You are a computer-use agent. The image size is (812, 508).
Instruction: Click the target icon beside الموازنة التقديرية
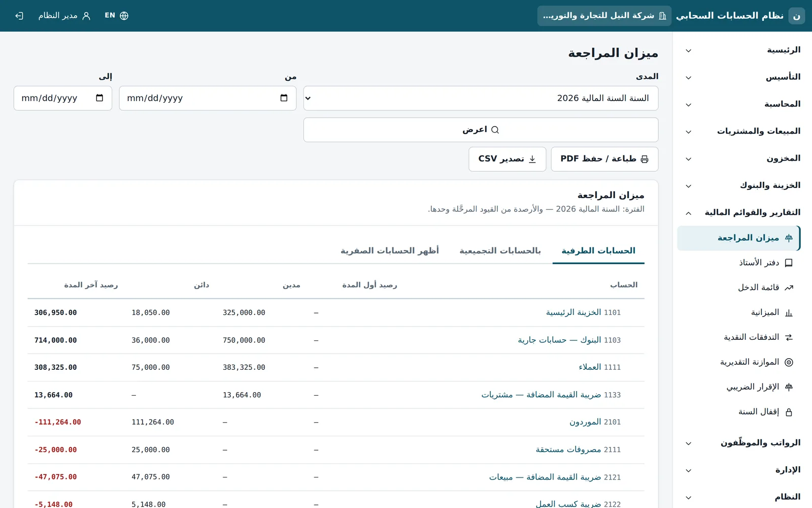[x=789, y=362]
